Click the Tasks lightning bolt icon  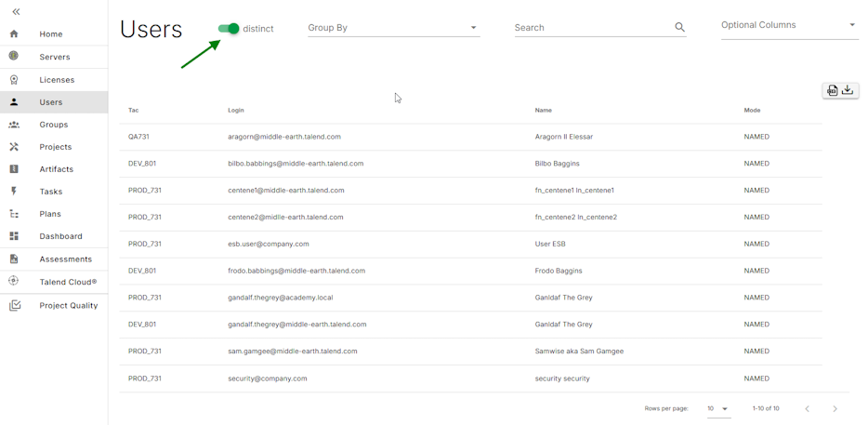[x=14, y=192]
